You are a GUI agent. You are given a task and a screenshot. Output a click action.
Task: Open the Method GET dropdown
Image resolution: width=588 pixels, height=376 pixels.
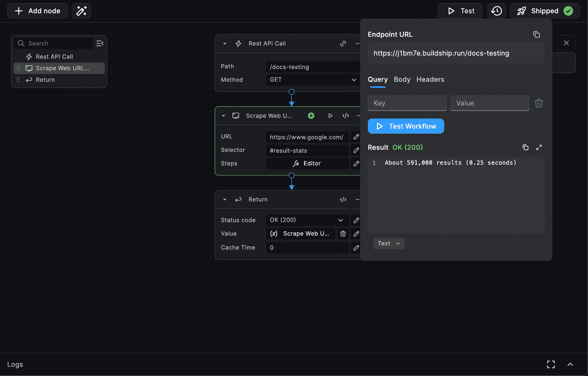312,80
